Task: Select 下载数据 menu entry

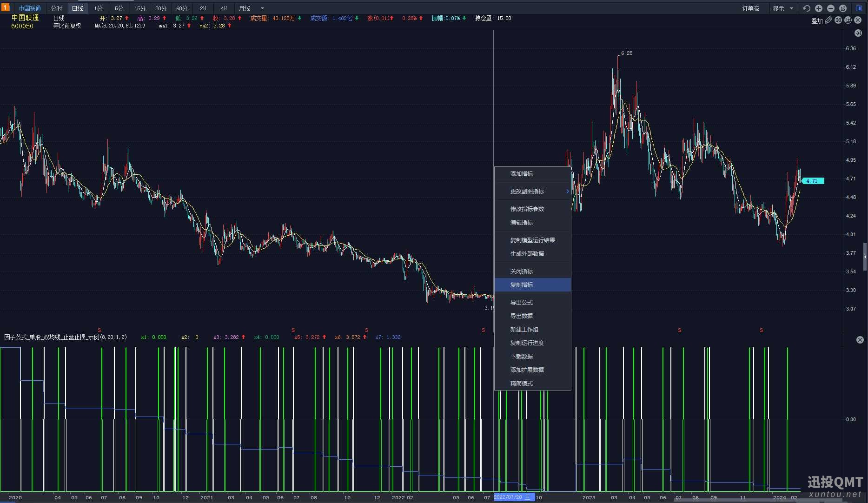Action: pyautogui.click(x=533, y=357)
